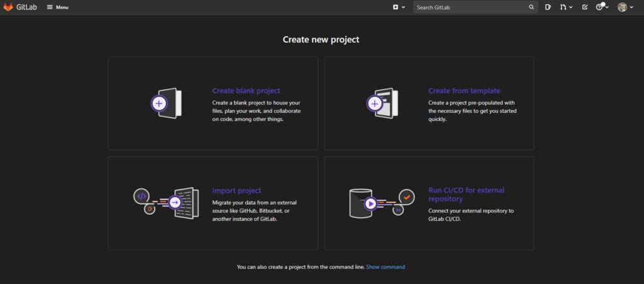
Task: Click the magnifying glass search icon
Action: (x=531, y=8)
